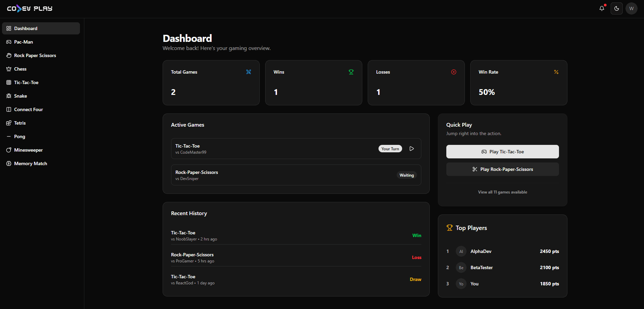
Task: Click the Tetris blocks icon
Action: (x=9, y=123)
